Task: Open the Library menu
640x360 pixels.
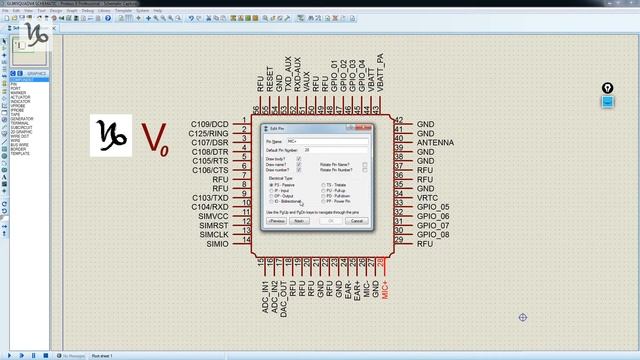Action: 104,11
